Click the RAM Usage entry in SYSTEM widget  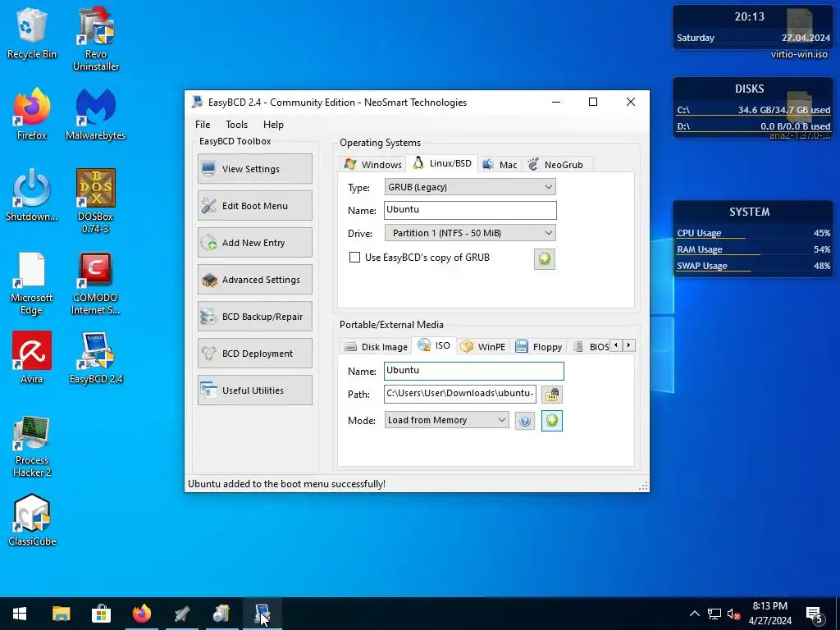753,249
